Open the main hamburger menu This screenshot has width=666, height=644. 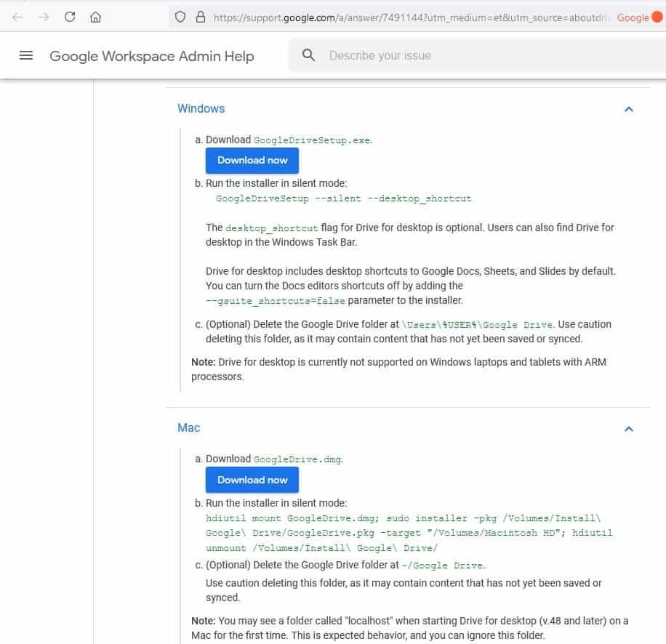point(26,56)
